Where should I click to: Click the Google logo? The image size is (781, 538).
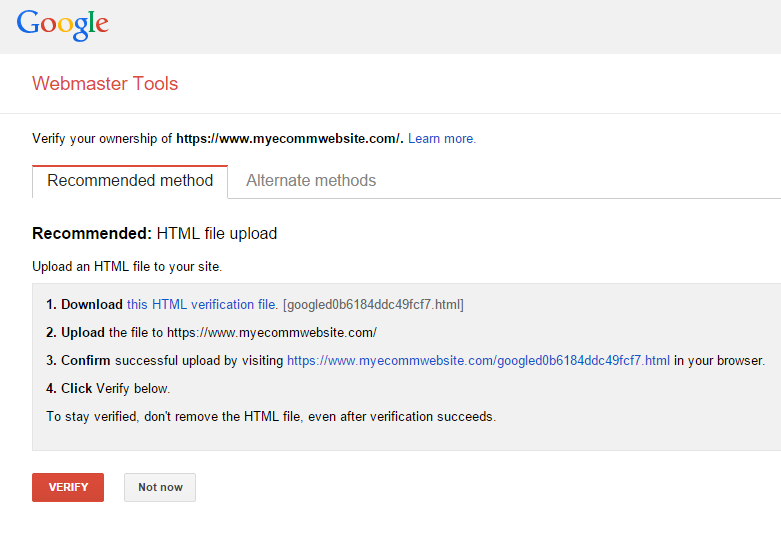point(62,24)
